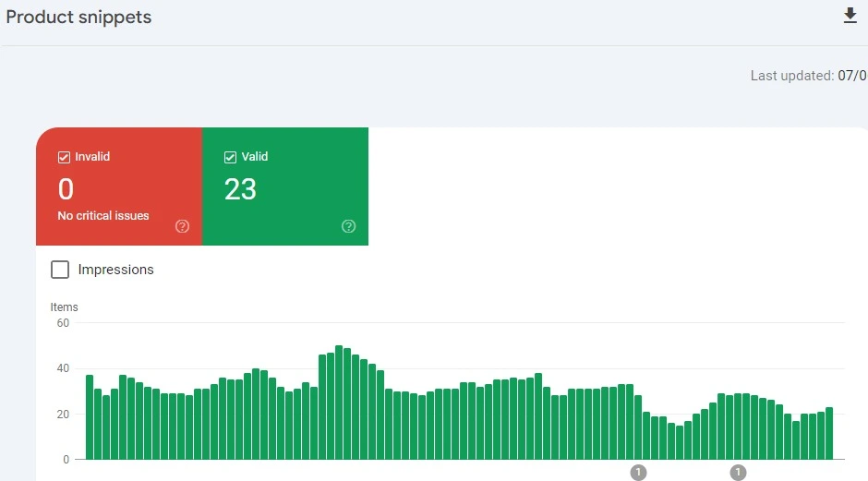Select the green Valid count of 23
The width and height of the screenshot is (868, 481).
(x=240, y=189)
